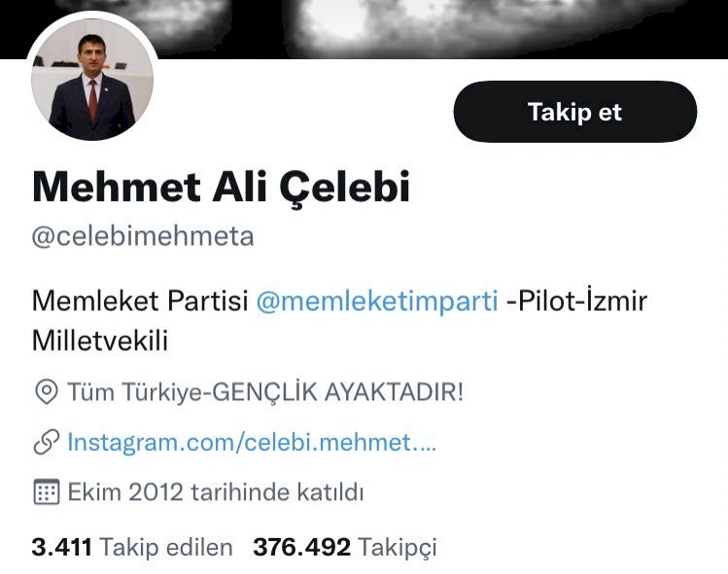Screen dimensions: 728x574
Task: Click the chain link icon
Action: click(47, 442)
